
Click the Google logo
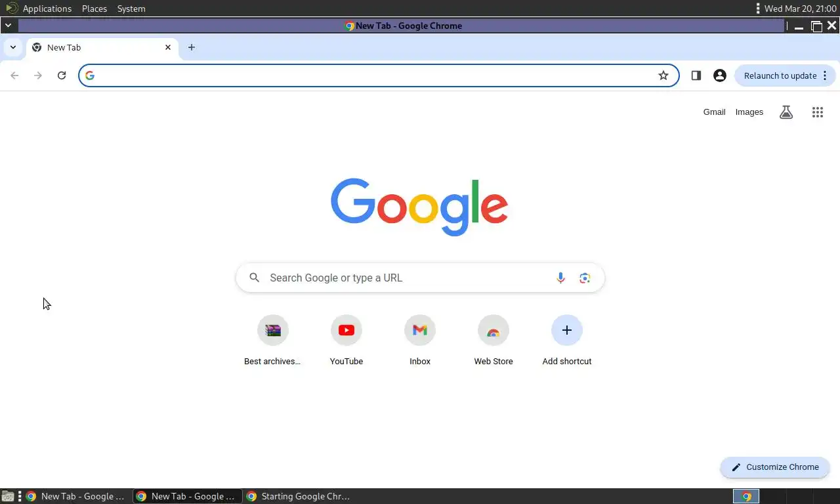(x=419, y=207)
